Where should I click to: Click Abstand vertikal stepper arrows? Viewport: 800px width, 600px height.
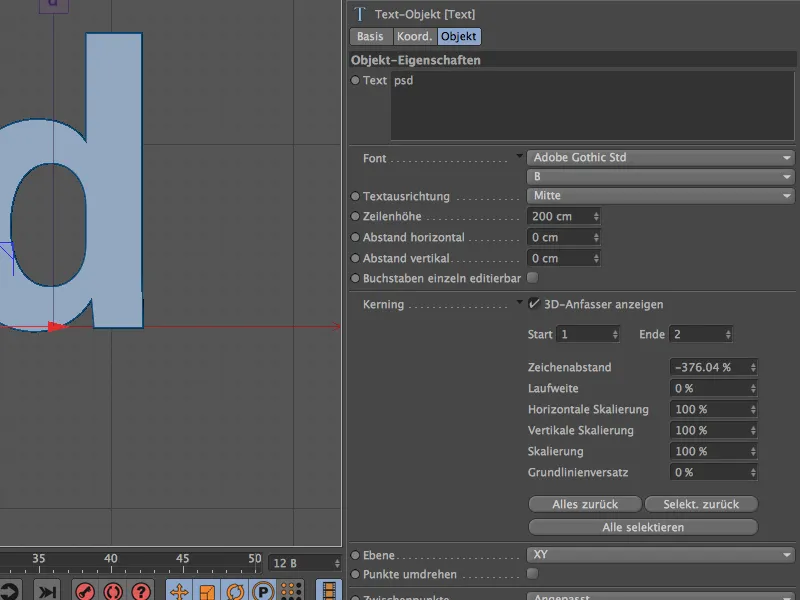point(596,258)
